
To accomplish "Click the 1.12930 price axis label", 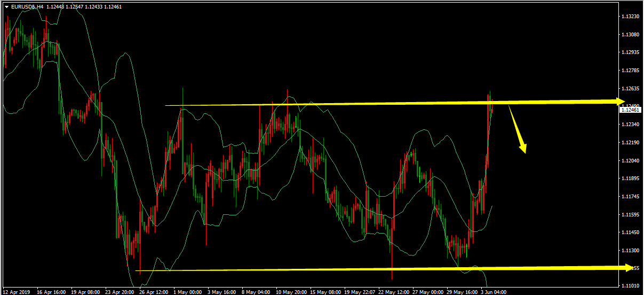I will pos(630,52).
